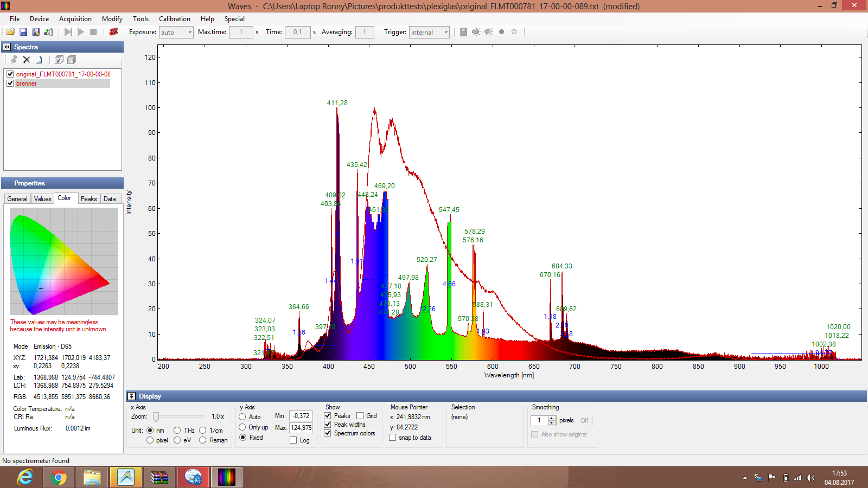Screen dimensions: 868x488
Task: Switch to the Peaks tab
Action: (x=88, y=199)
